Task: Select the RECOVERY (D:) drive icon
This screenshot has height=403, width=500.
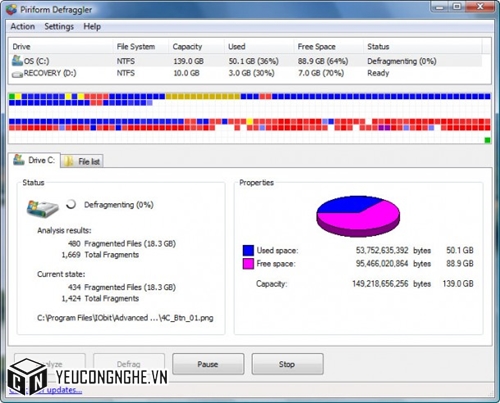Action: pos(17,74)
